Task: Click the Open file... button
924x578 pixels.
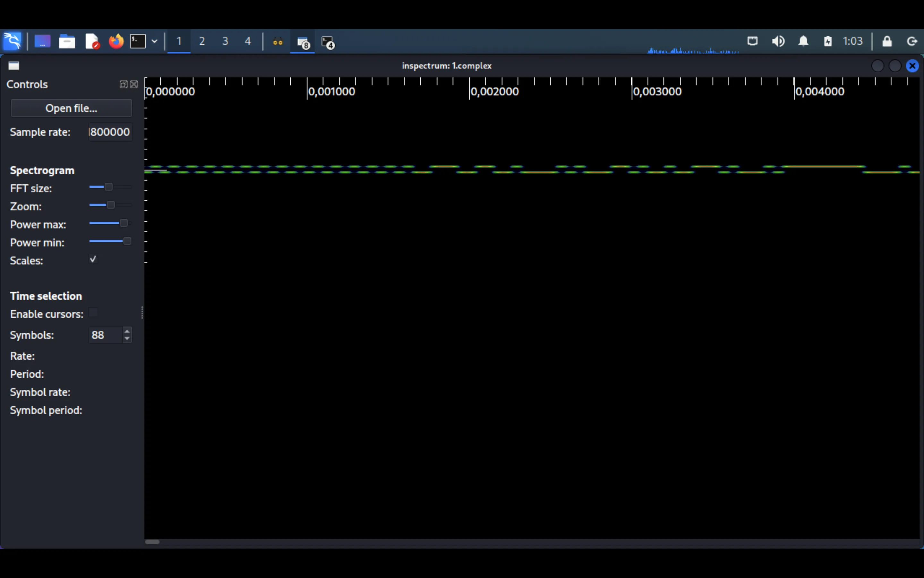Action: [x=72, y=108]
